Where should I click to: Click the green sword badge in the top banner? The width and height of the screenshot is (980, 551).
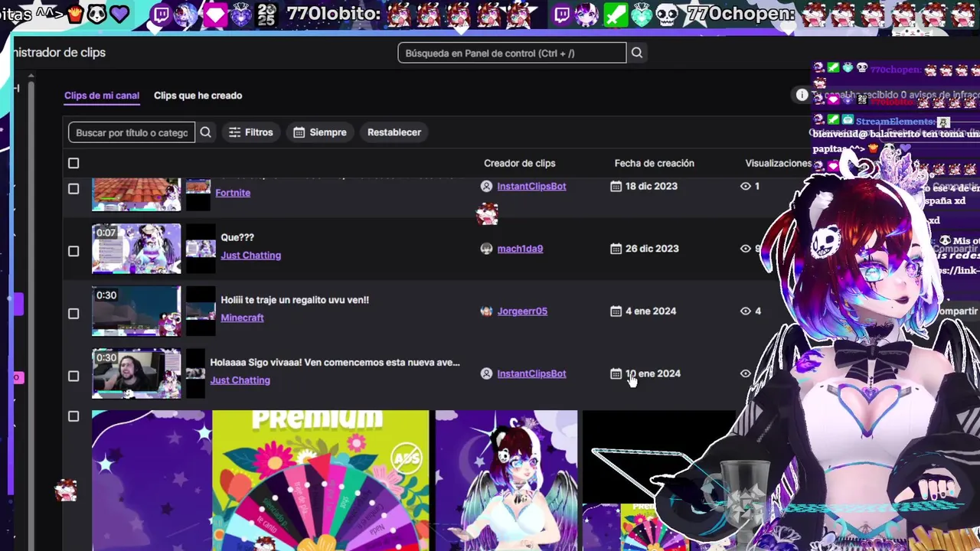coord(616,15)
